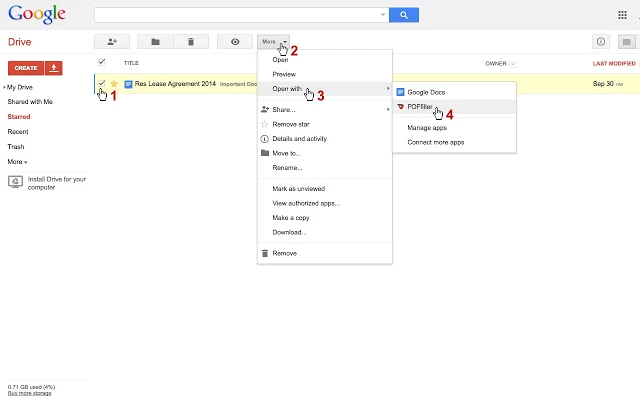This screenshot has width=640, height=400.
Task: Click the add person share toolbar icon
Action: (x=112, y=42)
